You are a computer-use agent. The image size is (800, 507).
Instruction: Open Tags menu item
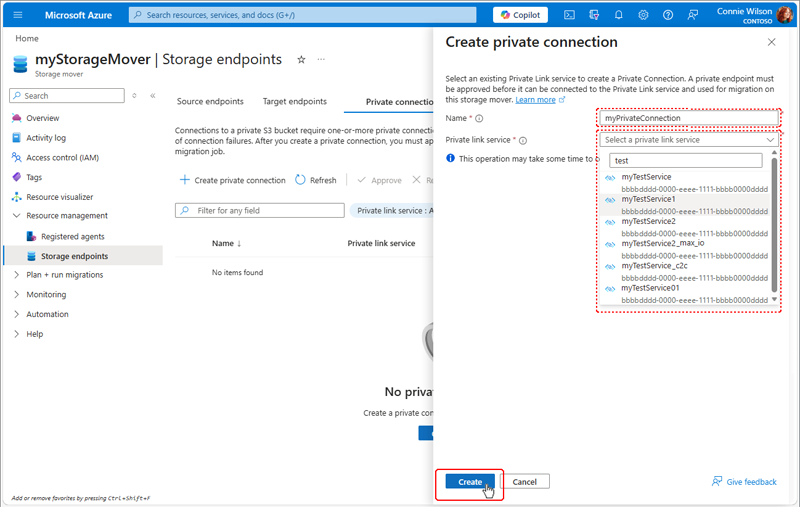pos(34,177)
